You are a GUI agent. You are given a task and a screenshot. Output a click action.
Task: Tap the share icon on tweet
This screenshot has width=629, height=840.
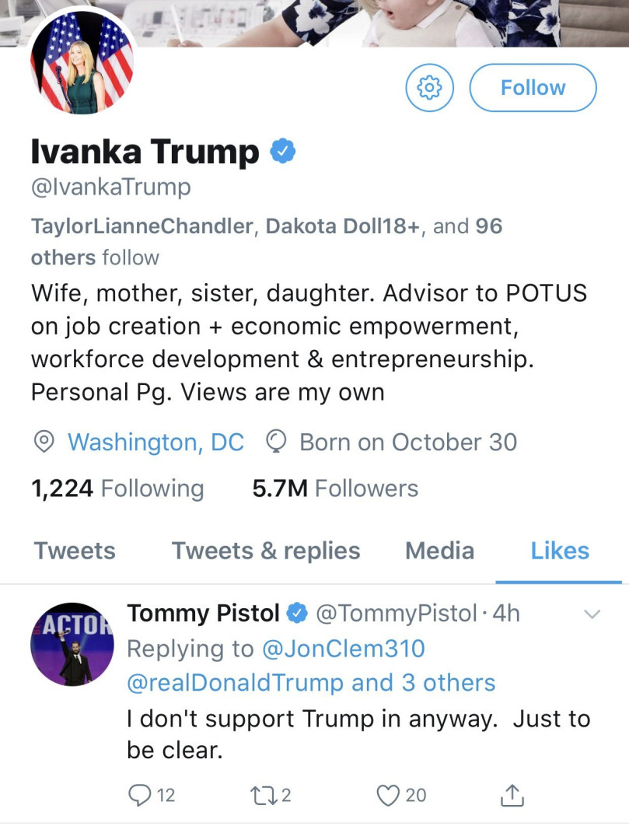point(511,794)
